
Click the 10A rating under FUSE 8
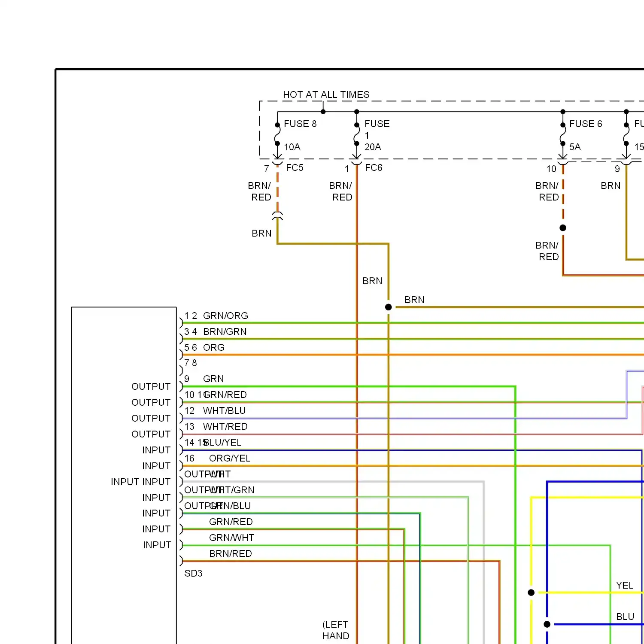(x=292, y=147)
